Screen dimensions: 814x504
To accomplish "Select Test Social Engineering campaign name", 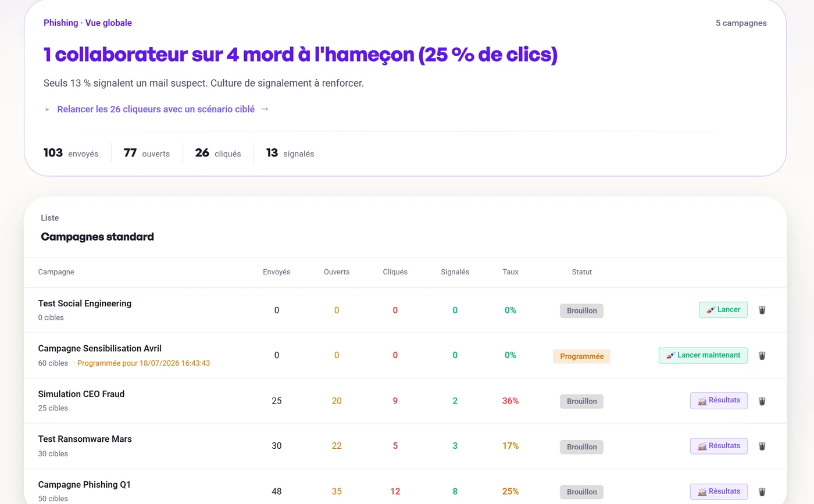I will (x=85, y=303).
